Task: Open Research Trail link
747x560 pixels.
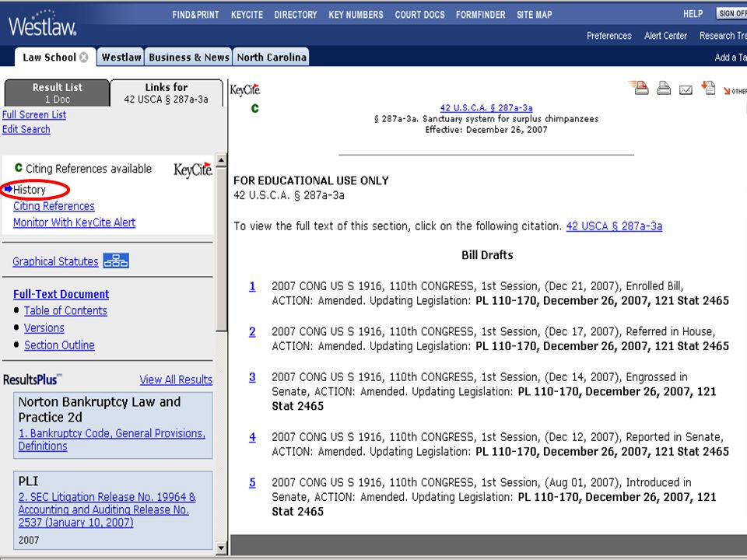Action: [723, 36]
